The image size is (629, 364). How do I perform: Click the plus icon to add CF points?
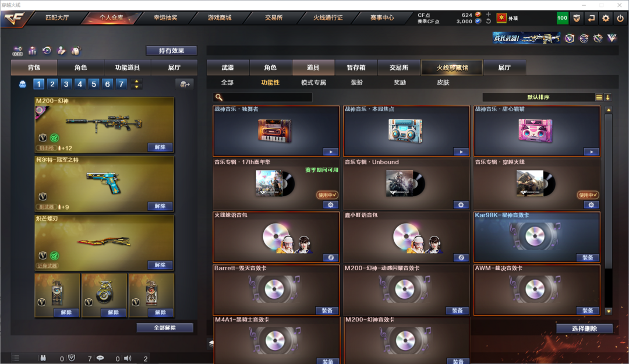click(488, 14)
